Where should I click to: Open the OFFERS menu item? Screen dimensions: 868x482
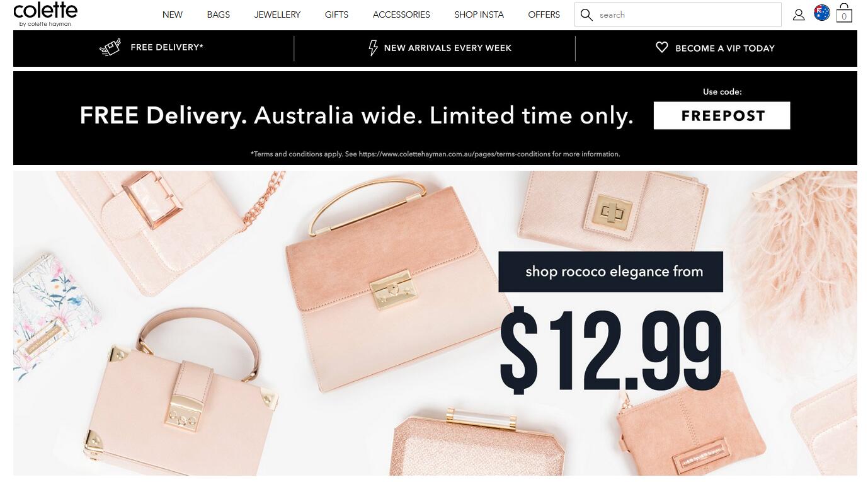click(x=544, y=14)
